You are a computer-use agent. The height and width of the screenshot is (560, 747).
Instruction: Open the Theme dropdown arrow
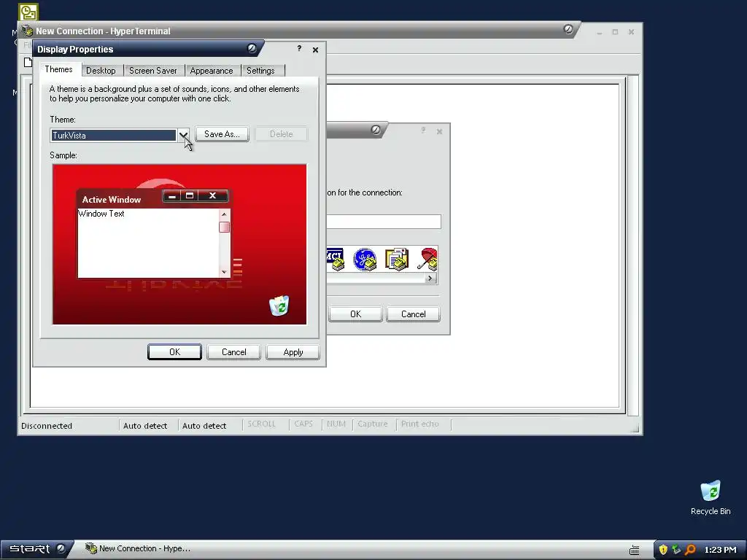click(183, 135)
